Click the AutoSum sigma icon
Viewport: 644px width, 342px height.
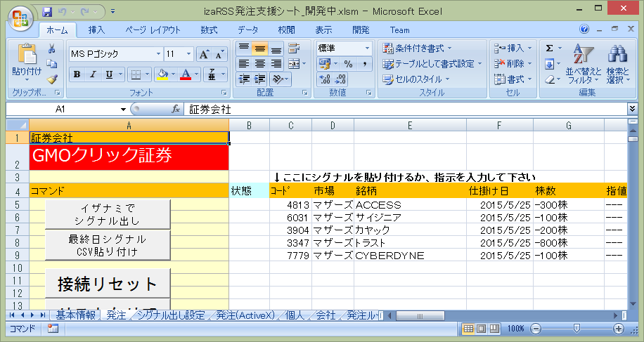[550, 48]
